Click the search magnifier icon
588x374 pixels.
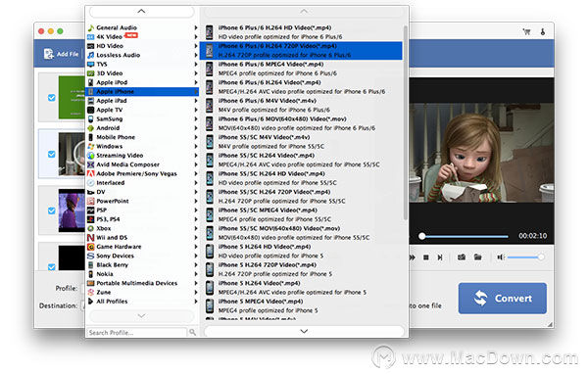click(x=192, y=333)
